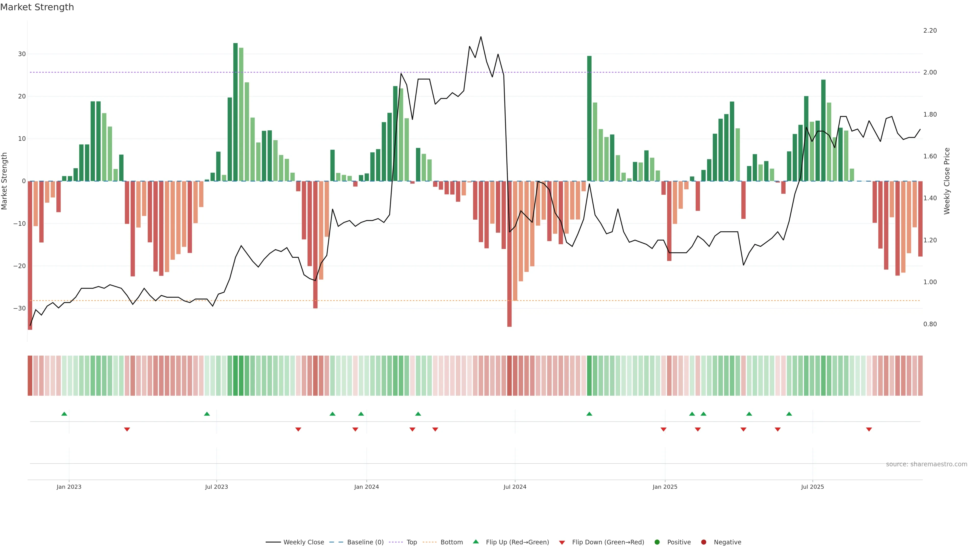Click the Jan 2024 x-axis label

point(366,487)
